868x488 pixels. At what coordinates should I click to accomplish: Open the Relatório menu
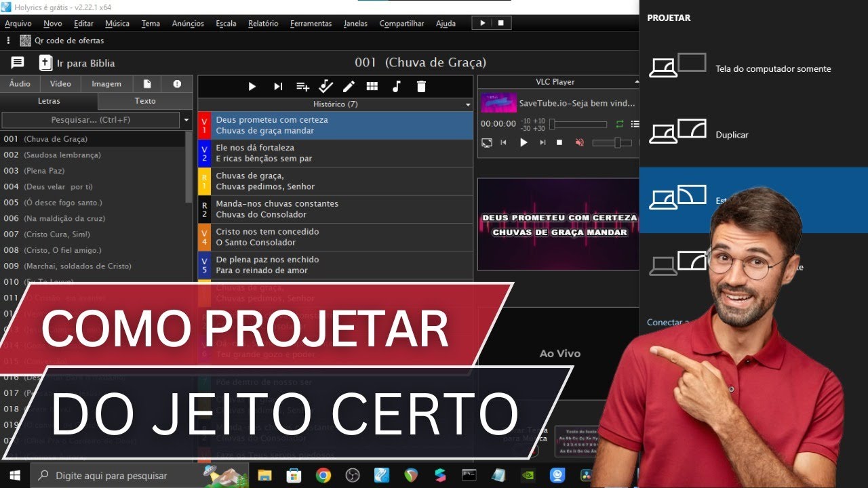tap(263, 23)
